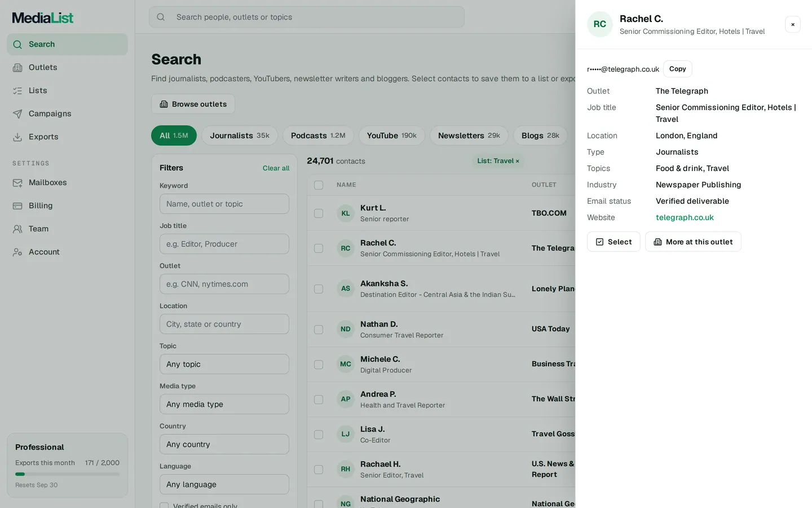
Task: Click Nathan D. avatar ND
Action: tap(346, 329)
